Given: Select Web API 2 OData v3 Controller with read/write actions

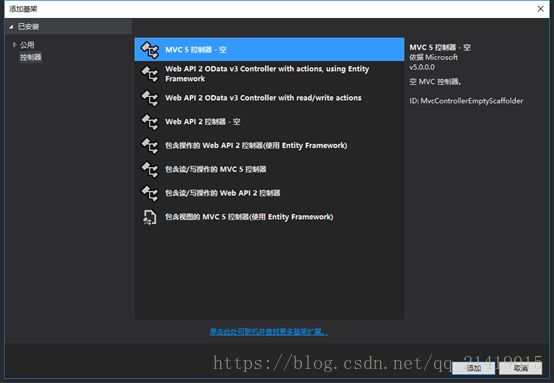Looking at the screenshot, I should [x=269, y=98].
